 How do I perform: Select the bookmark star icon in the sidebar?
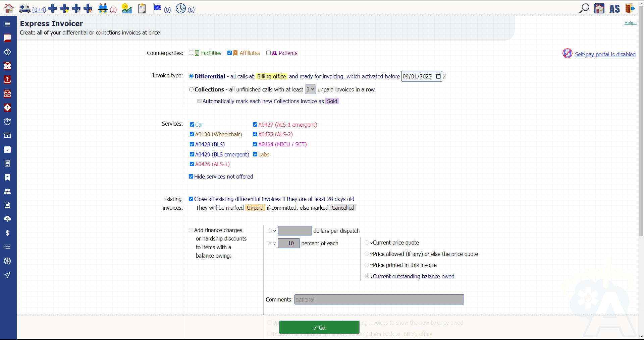tap(7, 177)
